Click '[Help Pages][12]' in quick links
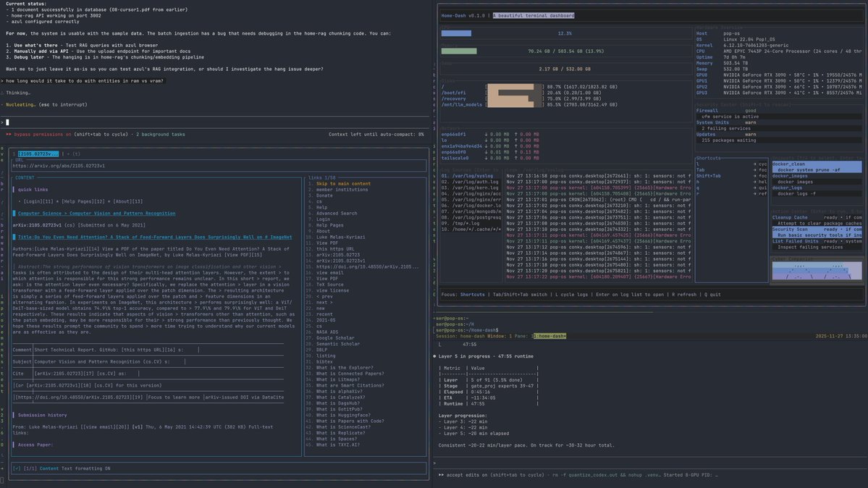The height and width of the screenshot is (488, 868). point(85,201)
